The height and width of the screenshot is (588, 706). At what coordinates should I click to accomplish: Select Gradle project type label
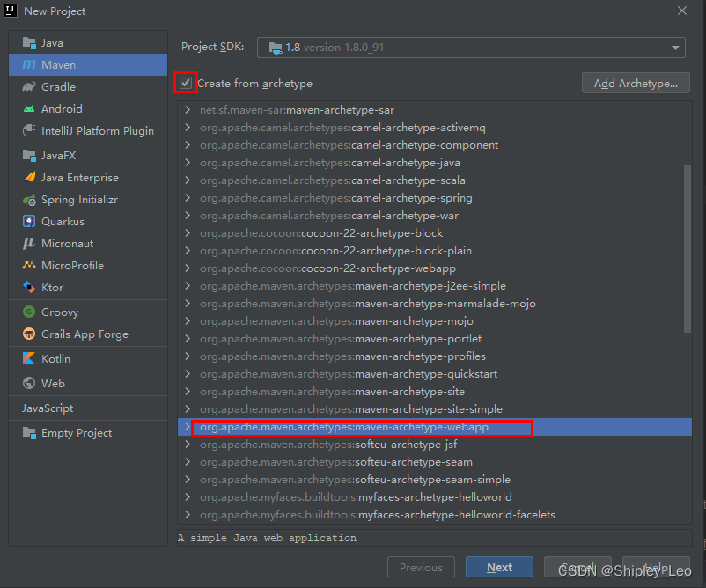pyautogui.click(x=58, y=87)
